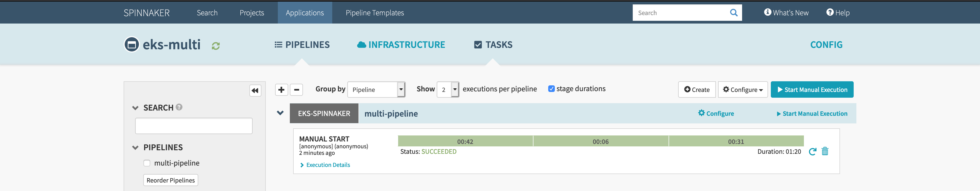Open the Applications nav item
The width and height of the screenshot is (980, 191).
click(x=305, y=13)
